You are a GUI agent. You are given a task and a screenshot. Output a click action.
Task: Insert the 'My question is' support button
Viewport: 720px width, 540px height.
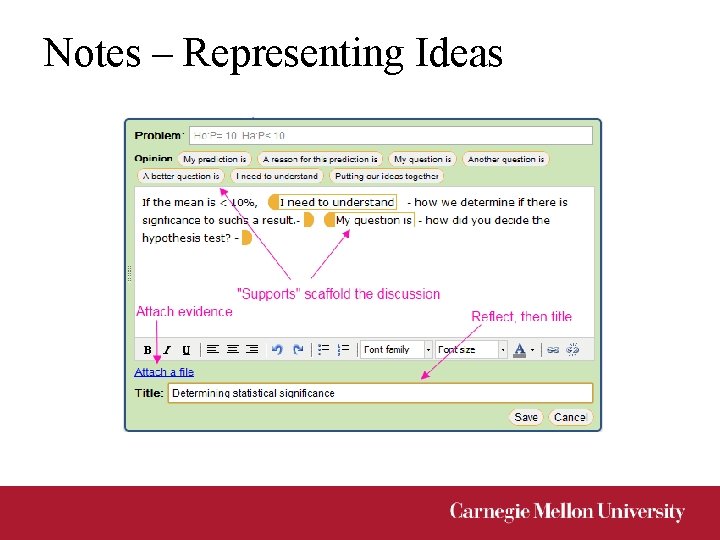[422, 159]
